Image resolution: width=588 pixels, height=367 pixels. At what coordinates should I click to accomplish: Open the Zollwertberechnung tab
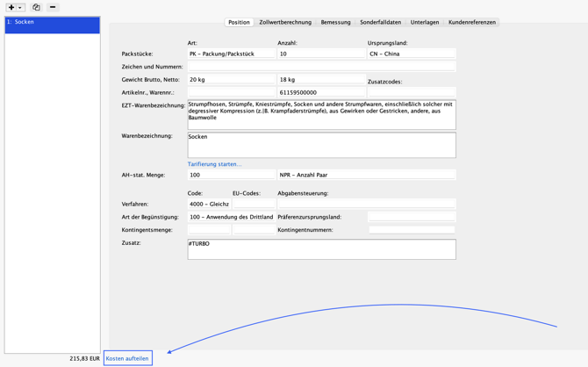285,22
